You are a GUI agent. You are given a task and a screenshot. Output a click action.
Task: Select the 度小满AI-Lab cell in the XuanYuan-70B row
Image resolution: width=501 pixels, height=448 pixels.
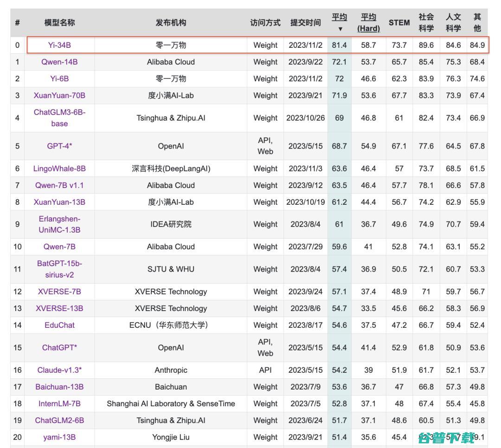click(171, 95)
